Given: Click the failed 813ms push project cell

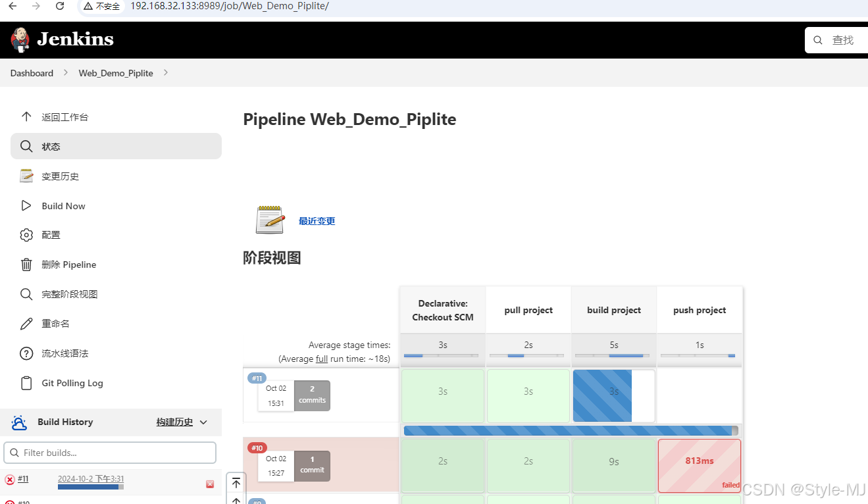Looking at the screenshot, I should (x=700, y=466).
